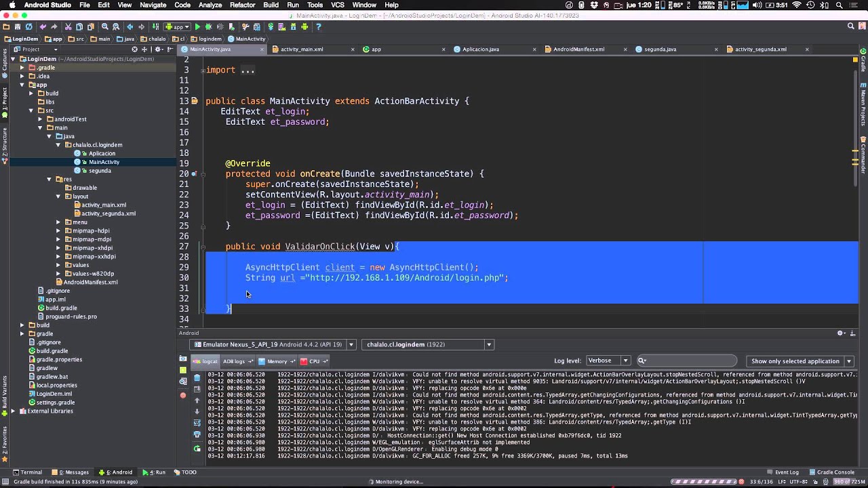Click the Redo arrow icon
This screenshot has width=868, height=488.
pyautogui.click(x=54, y=27)
